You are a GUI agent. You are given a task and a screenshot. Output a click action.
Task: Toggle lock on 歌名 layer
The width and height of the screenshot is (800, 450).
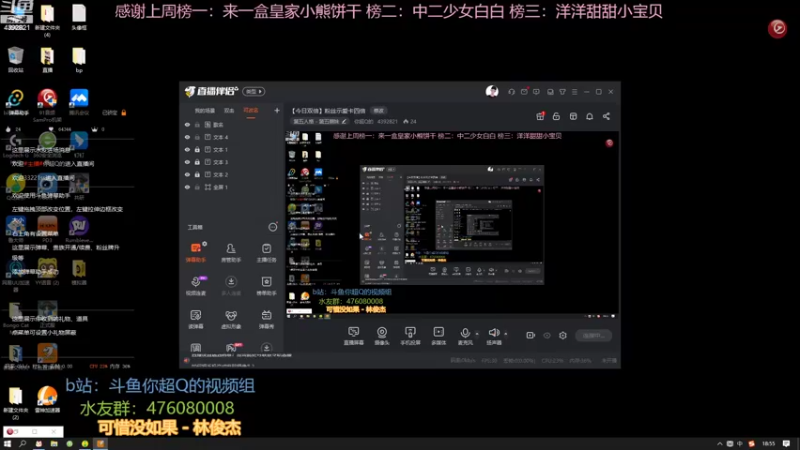click(197, 124)
